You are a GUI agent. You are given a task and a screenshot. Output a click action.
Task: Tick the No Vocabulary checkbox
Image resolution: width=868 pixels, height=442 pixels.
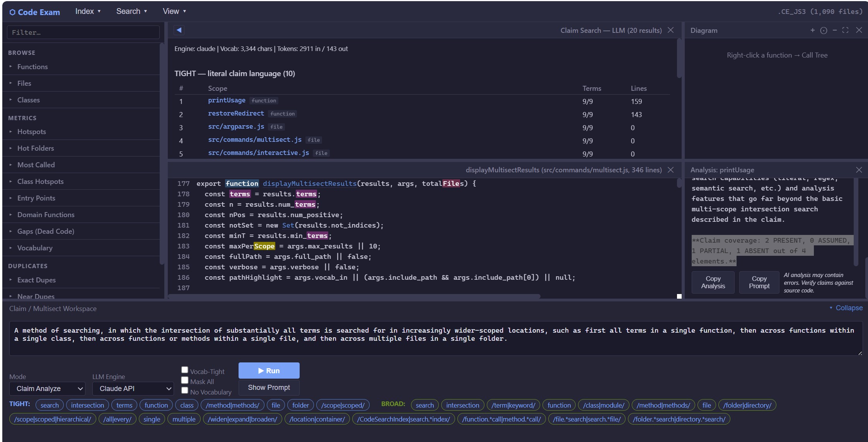[185, 390]
